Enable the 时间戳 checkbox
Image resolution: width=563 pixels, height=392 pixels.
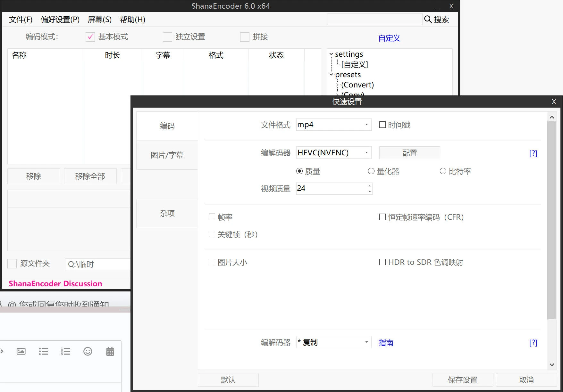pyautogui.click(x=382, y=125)
